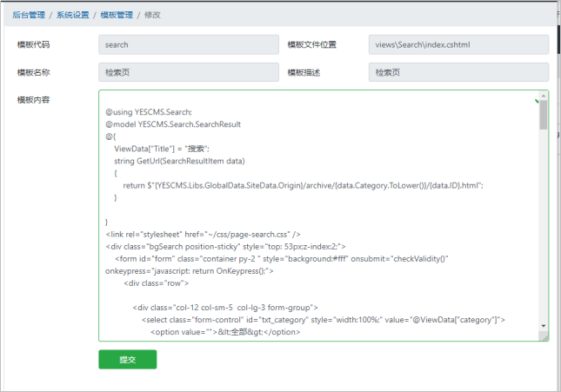Click the div class="bgSearch position-sticky" line

225,247
